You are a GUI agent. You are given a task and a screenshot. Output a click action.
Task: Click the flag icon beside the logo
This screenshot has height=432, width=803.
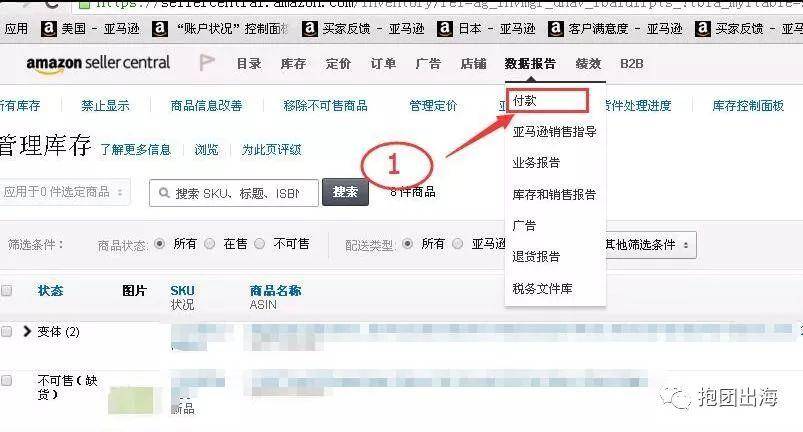[x=207, y=63]
